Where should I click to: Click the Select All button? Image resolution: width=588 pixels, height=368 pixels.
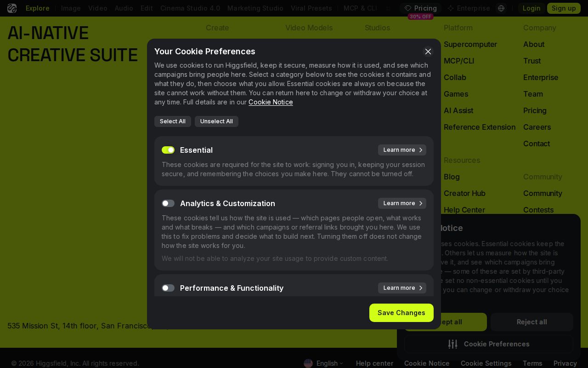point(173,121)
